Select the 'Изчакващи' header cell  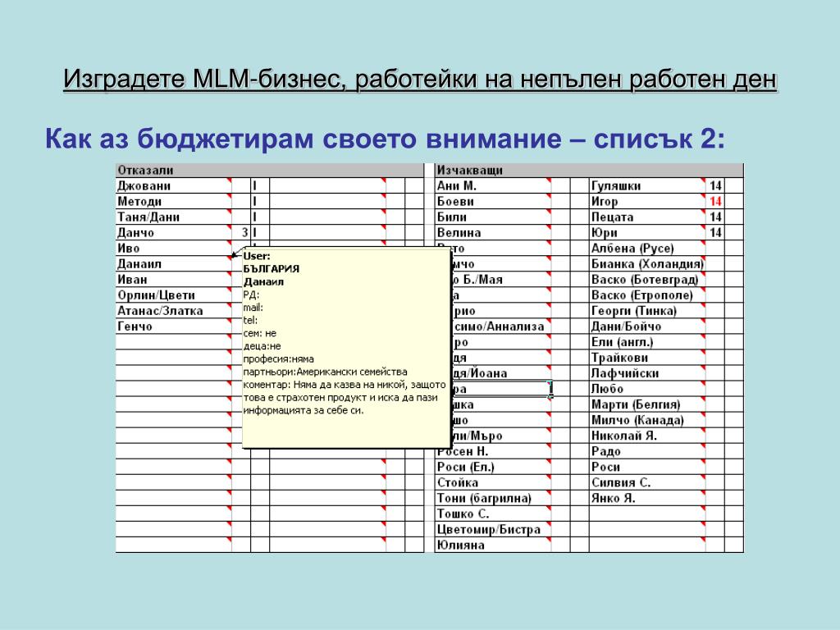click(589, 171)
